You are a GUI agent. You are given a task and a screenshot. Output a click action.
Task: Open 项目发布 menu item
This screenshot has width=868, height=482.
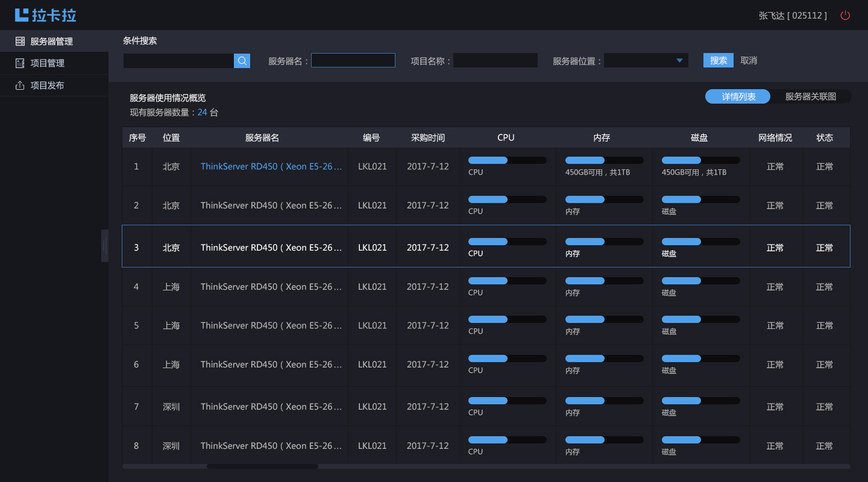click(54, 86)
